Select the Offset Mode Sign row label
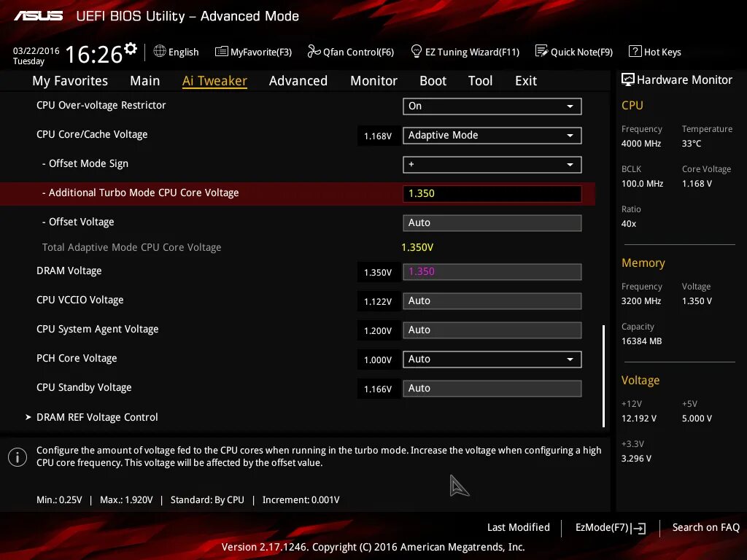747x560 pixels. [x=85, y=163]
